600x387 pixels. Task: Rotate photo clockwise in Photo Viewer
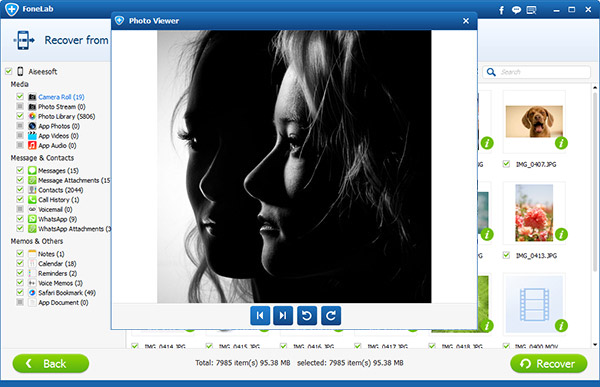(x=331, y=315)
